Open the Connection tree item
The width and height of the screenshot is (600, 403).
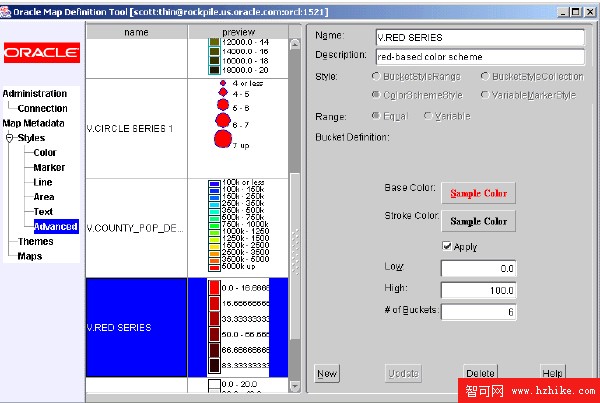[42, 108]
